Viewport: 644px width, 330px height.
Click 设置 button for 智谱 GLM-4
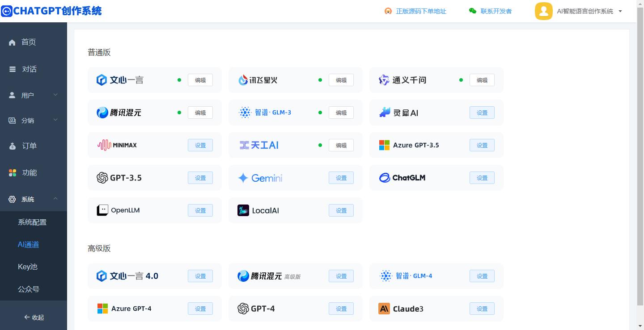[x=482, y=276]
